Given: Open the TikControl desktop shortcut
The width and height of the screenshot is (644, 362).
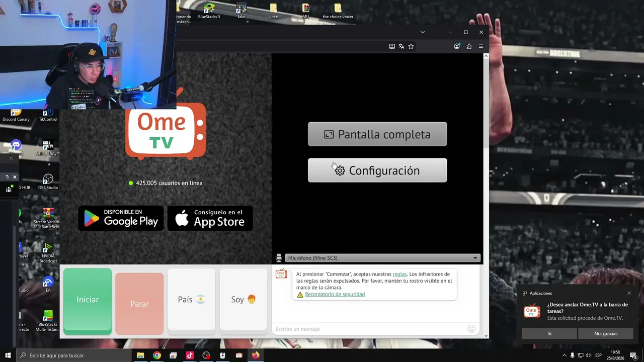Looking at the screenshot, I should (x=48, y=115).
